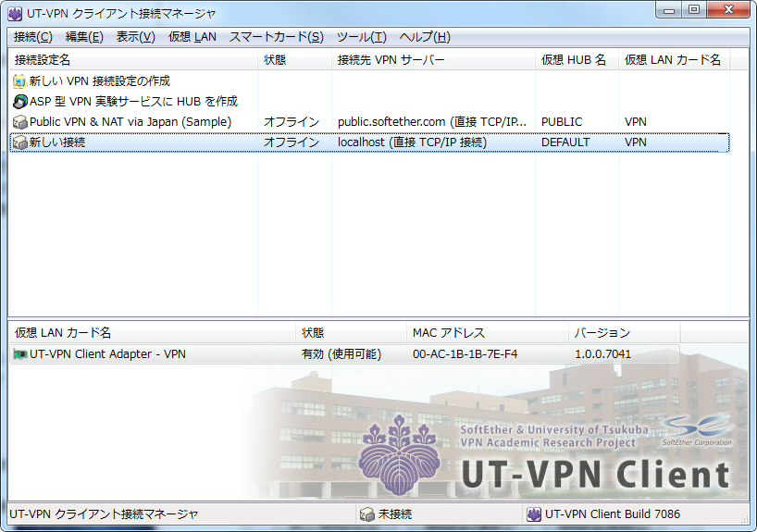Screen dimensions: 757x532
Task: Click the PUBLIC hub name cell
Action: point(562,121)
